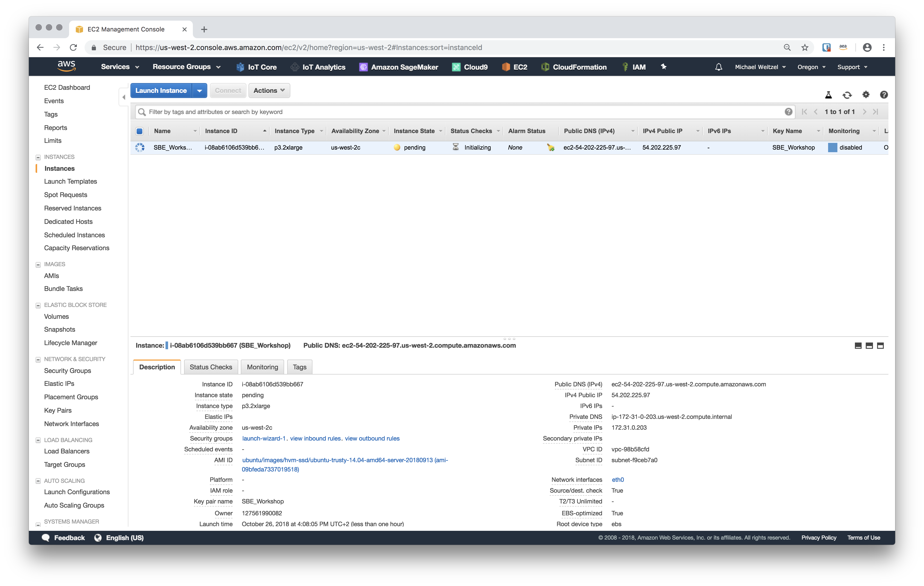The height and width of the screenshot is (586, 924).
Task: Collapse the IMAGES sidebar section
Action: pos(38,265)
